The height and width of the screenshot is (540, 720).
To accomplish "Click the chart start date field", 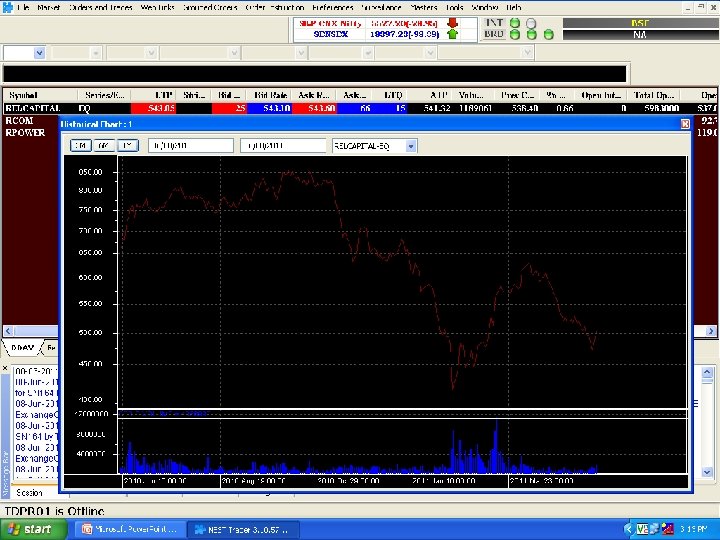I will click(x=191, y=146).
